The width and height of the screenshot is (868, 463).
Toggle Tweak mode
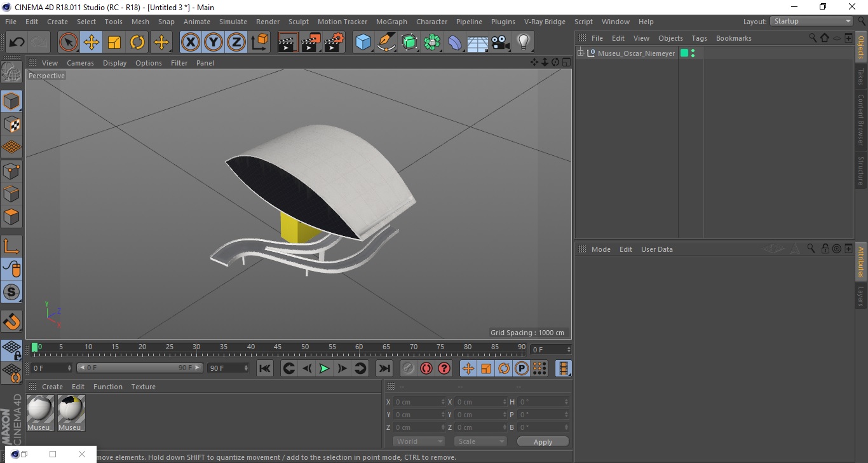[x=11, y=269]
